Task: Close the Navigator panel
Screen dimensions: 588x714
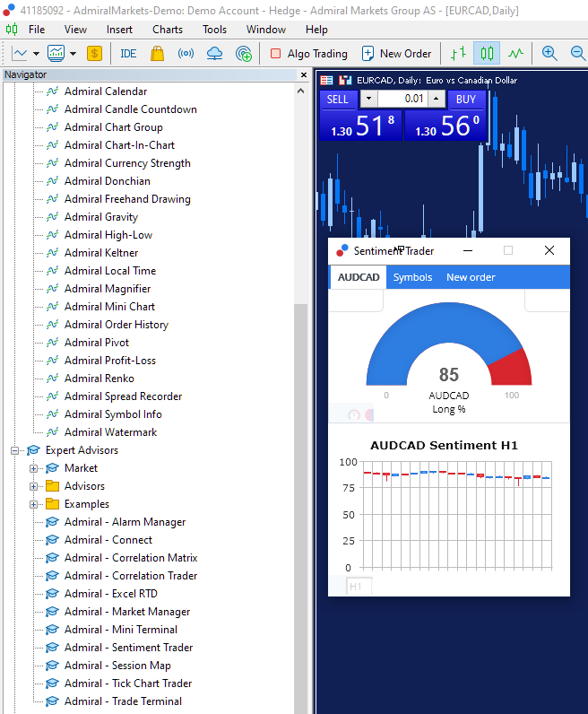Action: pyautogui.click(x=304, y=74)
